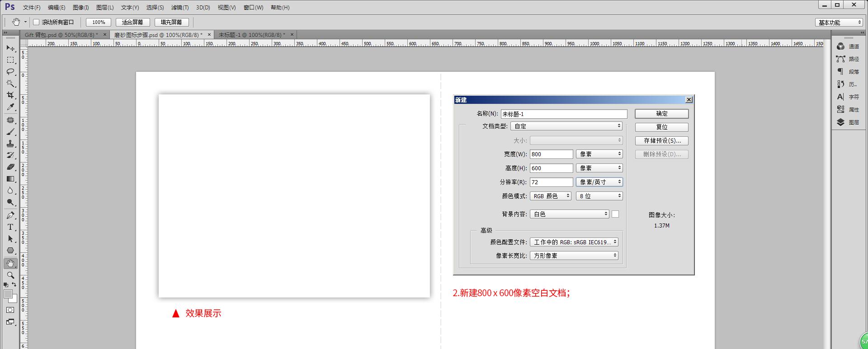Open the 字符 (Character) panel

tap(848, 97)
